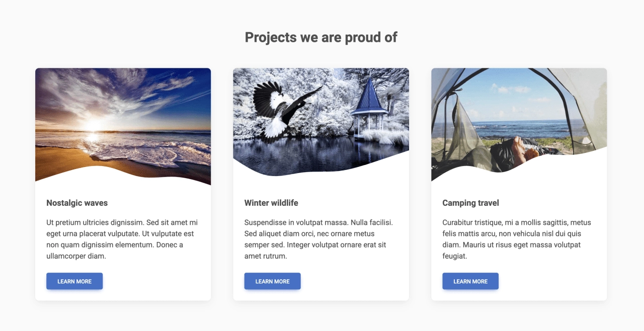Click the Nostalgic waves title
Viewport: 644px width, 331px height.
point(77,203)
